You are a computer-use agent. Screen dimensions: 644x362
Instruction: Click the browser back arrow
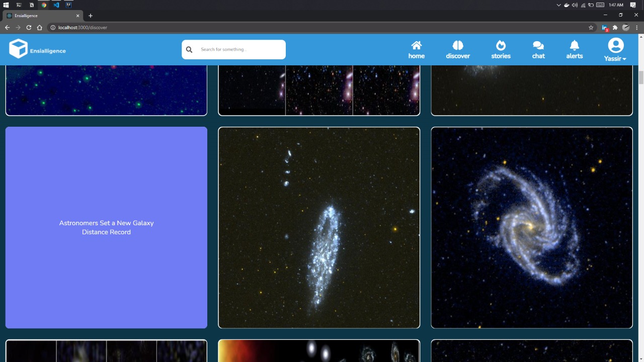pos(7,28)
